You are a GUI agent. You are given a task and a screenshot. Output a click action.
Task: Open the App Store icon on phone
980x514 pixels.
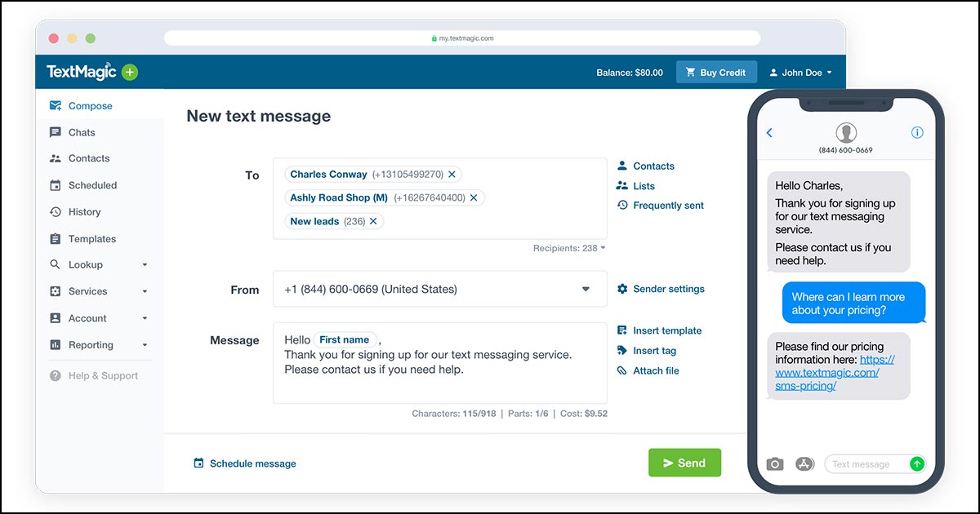coord(804,464)
